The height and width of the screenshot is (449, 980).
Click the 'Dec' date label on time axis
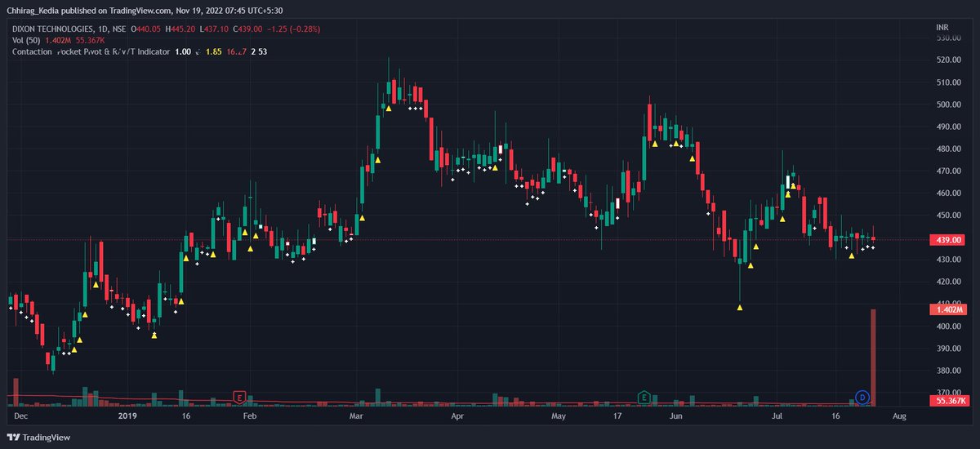22,416
